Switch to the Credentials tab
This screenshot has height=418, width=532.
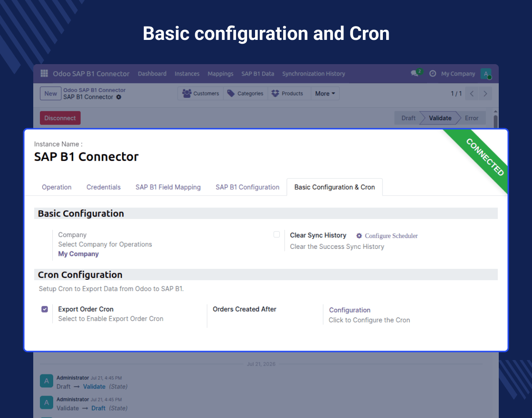coord(104,187)
